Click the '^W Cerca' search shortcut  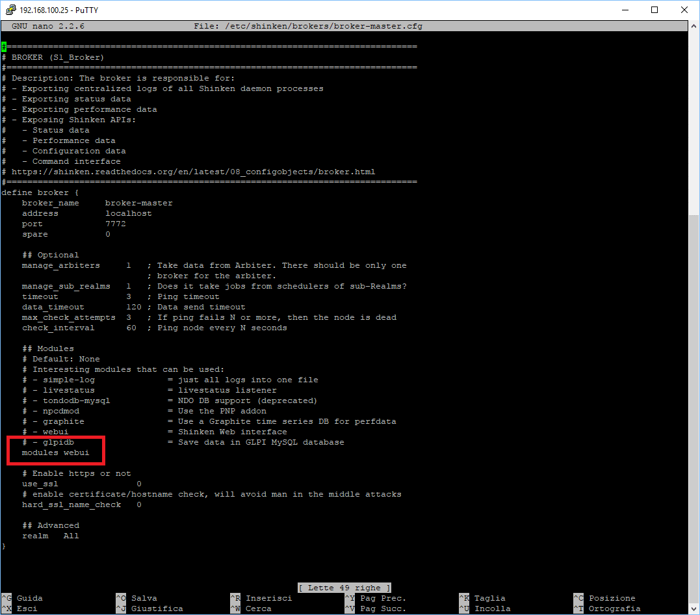pos(251,608)
